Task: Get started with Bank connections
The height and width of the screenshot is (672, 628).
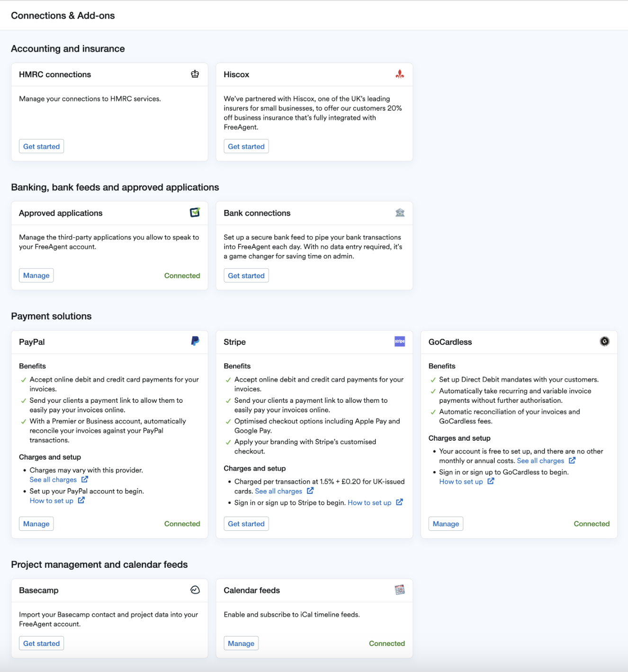Action: click(246, 275)
